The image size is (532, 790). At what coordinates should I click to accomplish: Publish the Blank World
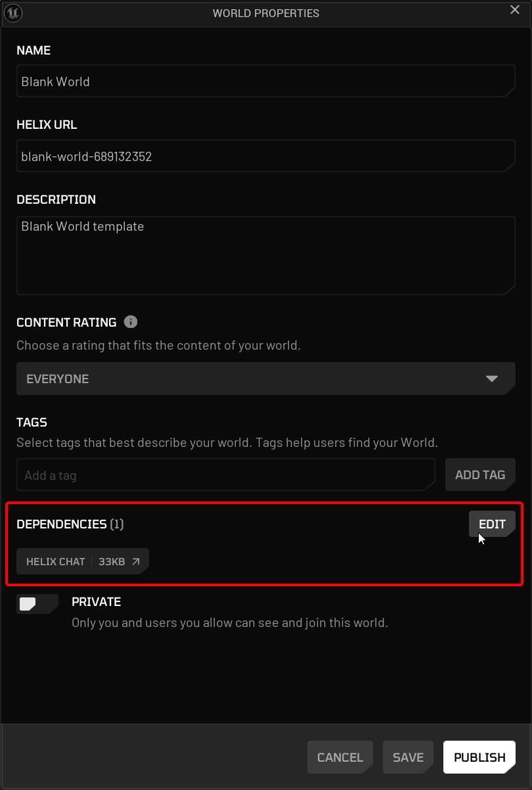tap(479, 757)
